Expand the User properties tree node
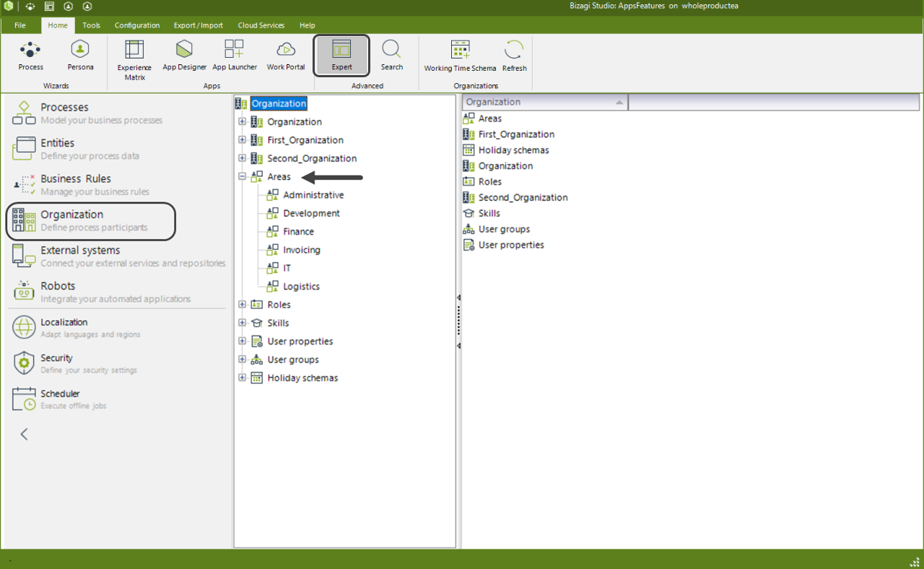Screen dimensions: 924x569 (243, 341)
